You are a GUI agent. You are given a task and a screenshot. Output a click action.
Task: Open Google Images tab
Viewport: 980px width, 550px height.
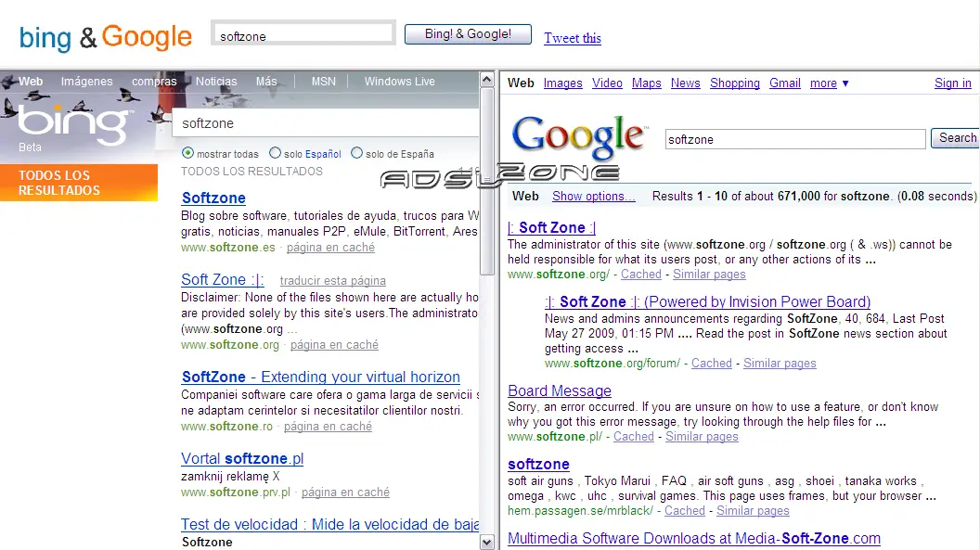click(562, 83)
